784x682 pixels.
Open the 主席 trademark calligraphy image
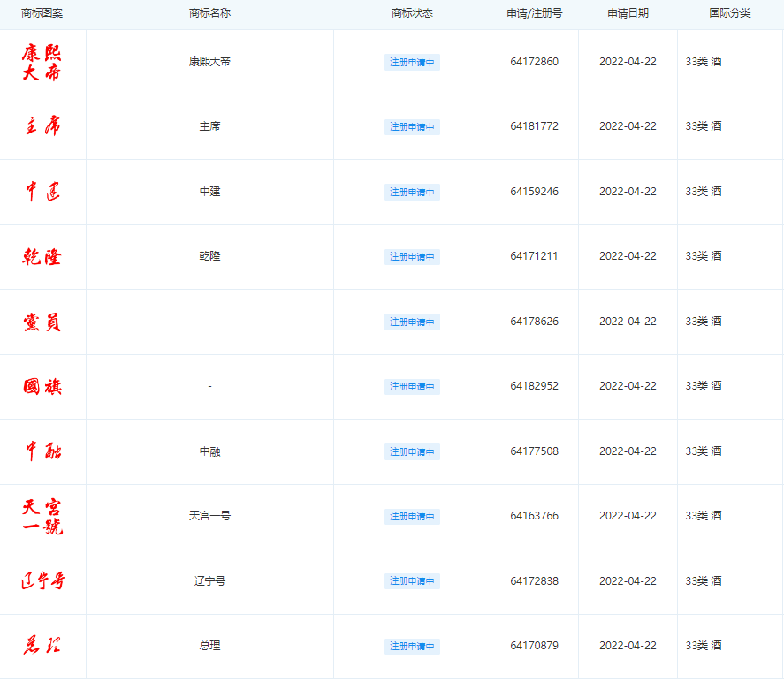click(42, 126)
